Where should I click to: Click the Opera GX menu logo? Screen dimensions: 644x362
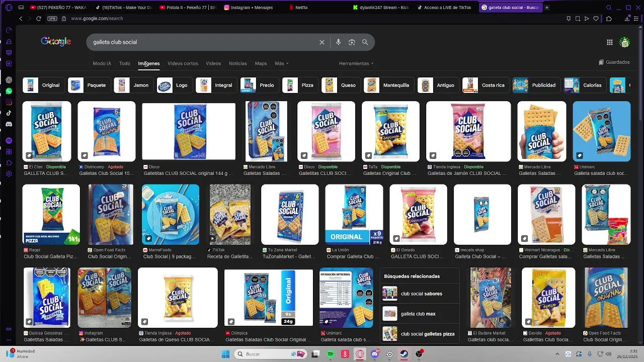pyautogui.click(x=8, y=8)
